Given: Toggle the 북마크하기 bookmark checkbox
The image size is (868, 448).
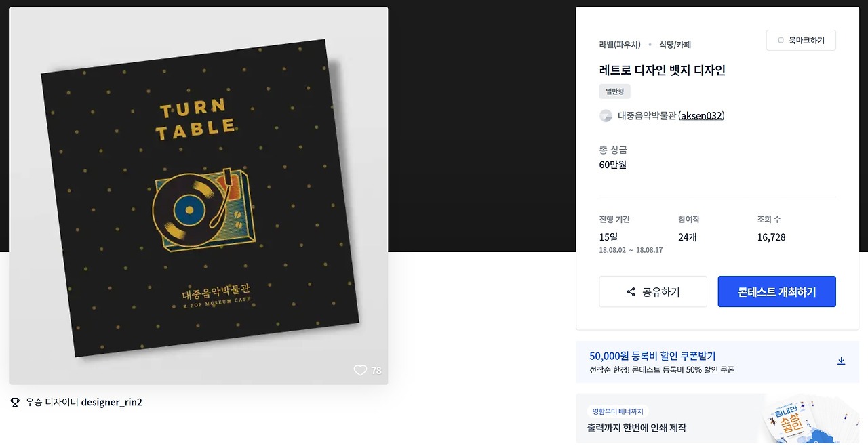Looking at the screenshot, I should (x=781, y=41).
